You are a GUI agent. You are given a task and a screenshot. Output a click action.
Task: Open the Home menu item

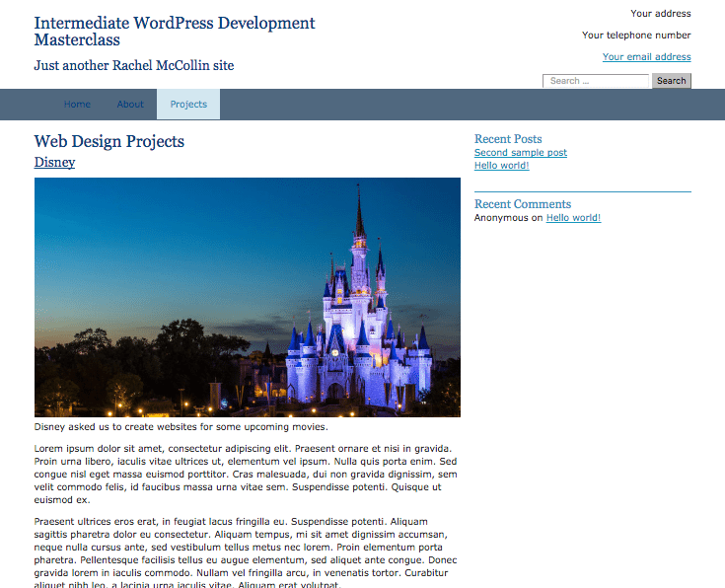(77, 105)
